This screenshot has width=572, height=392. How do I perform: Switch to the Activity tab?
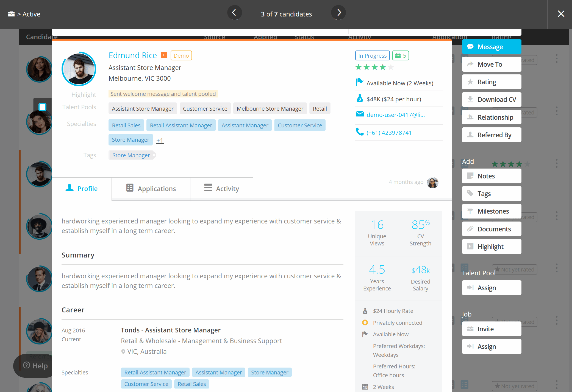[x=221, y=189]
